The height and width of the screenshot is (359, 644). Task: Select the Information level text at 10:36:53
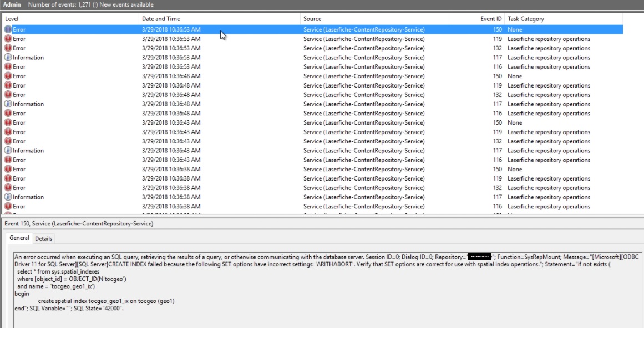pyautogui.click(x=28, y=58)
